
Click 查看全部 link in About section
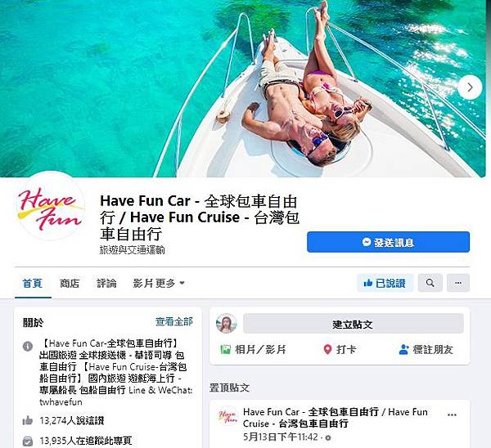click(x=174, y=321)
